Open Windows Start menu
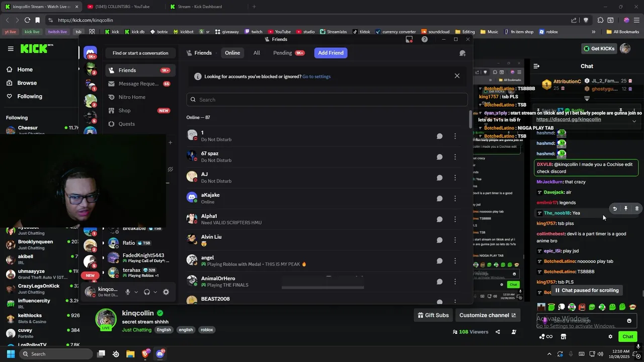This screenshot has height=362, width=644. 11,354
